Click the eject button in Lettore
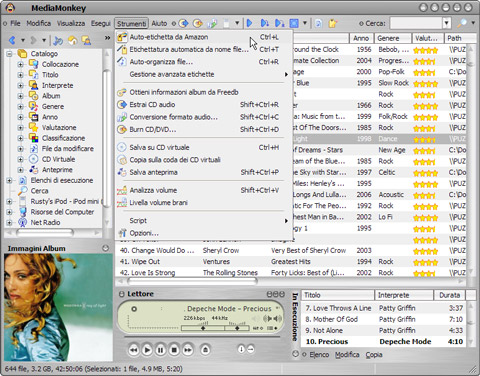This screenshot has width=480, height=376. pos(205,350)
